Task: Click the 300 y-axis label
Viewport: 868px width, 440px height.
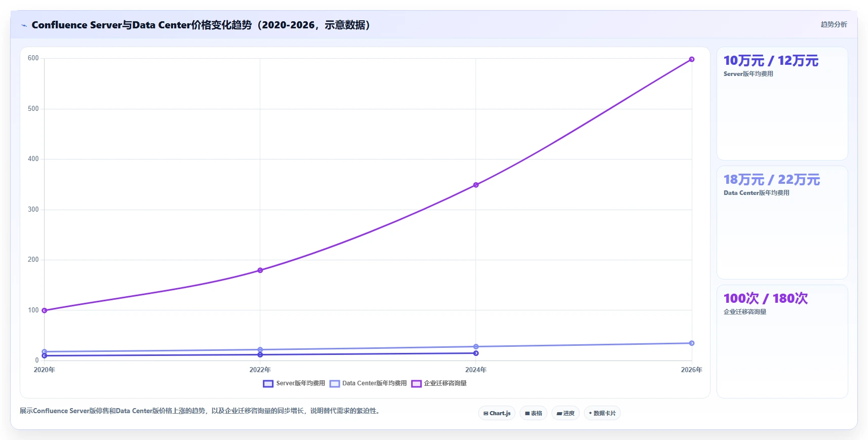Action: [33, 210]
